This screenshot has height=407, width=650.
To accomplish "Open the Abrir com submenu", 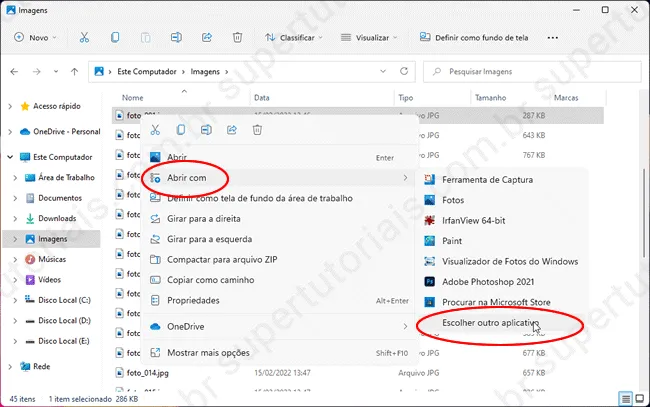I will point(279,178).
